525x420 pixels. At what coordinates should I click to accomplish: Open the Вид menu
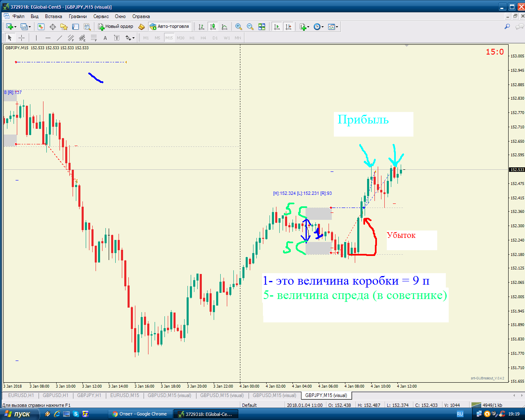point(34,16)
